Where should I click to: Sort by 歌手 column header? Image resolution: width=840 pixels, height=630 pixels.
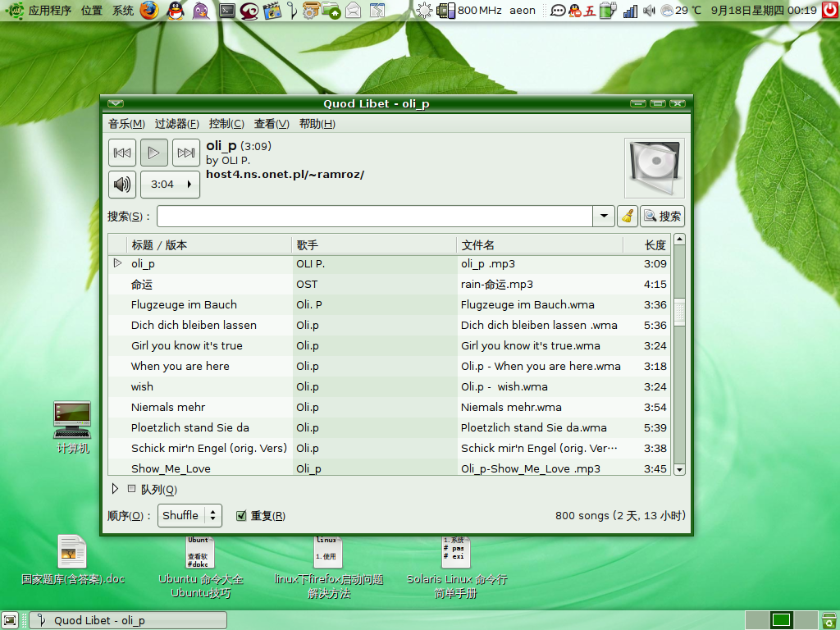374,245
